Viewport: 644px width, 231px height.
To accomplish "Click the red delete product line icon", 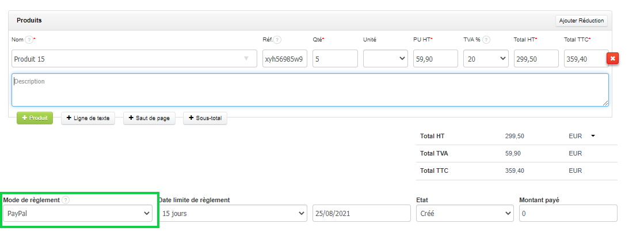I will click(612, 58).
